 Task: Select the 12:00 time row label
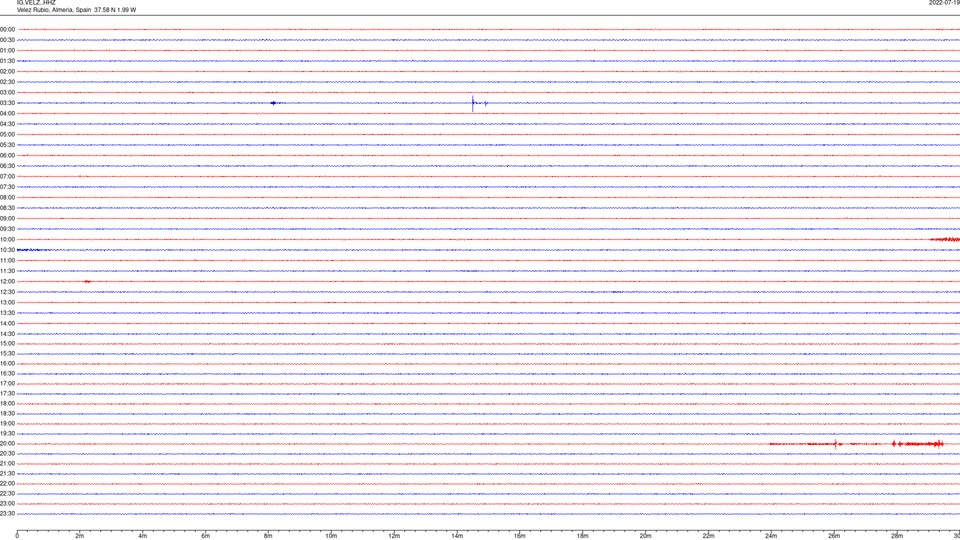click(7, 282)
